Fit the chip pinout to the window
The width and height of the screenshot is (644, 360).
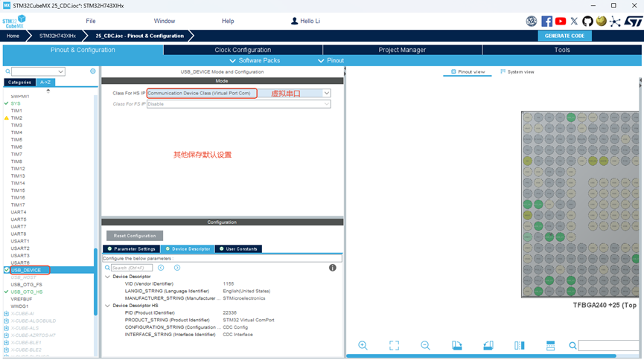tap(394, 345)
